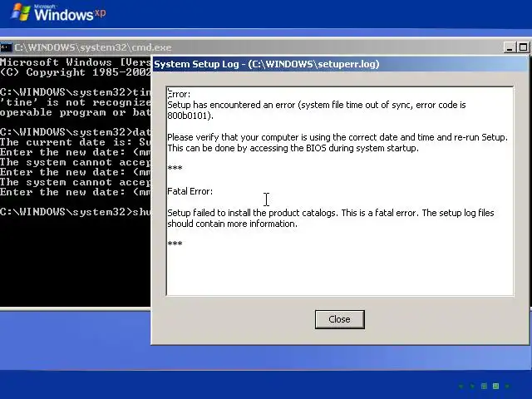This screenshot has height=399, width=532.
Task: Close the System Setup Log dialog
Action: pos(340,319)
